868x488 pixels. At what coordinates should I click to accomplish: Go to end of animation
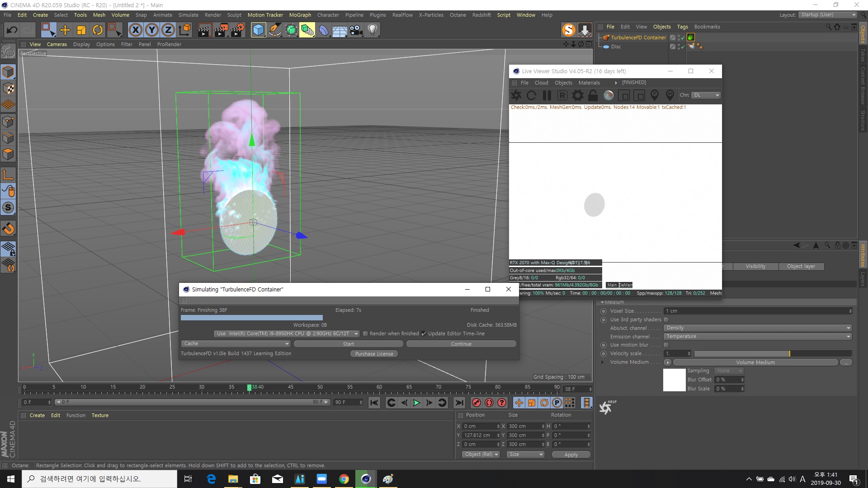[x=459, y=403]
